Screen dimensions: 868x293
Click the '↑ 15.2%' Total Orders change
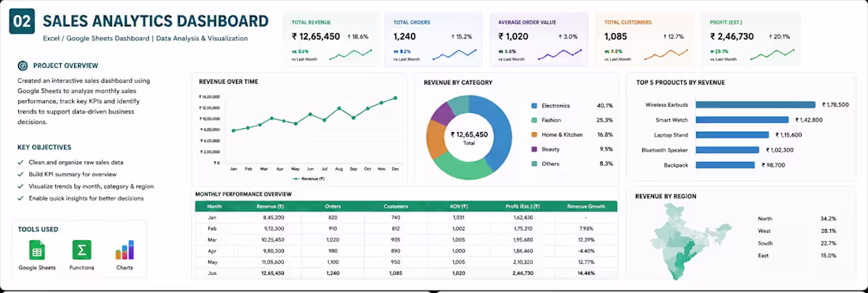point(461,36)
